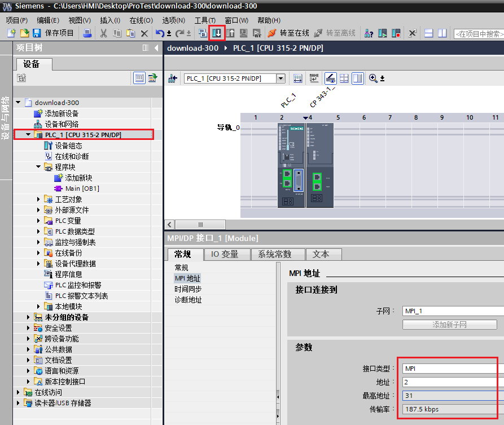This screenshot has height=425, width=504.
Task: Open the 编辑(E) menu
Action: [48, 20]
